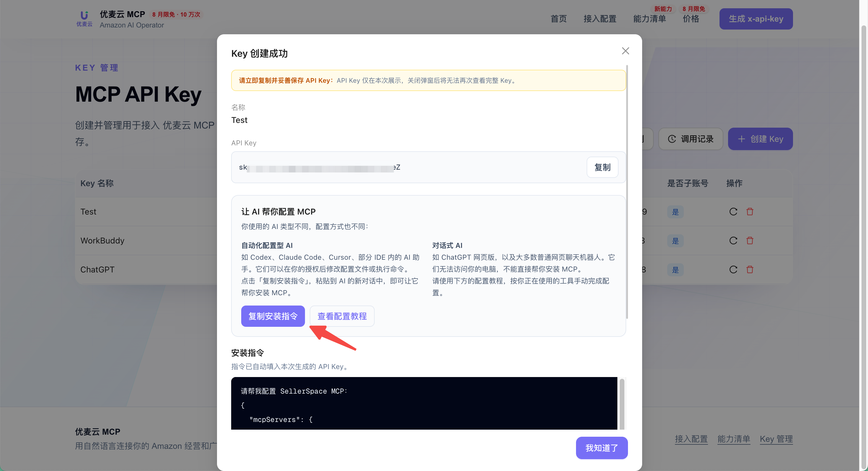Click 生成 x-api-key button

click(x=756, y=19)
